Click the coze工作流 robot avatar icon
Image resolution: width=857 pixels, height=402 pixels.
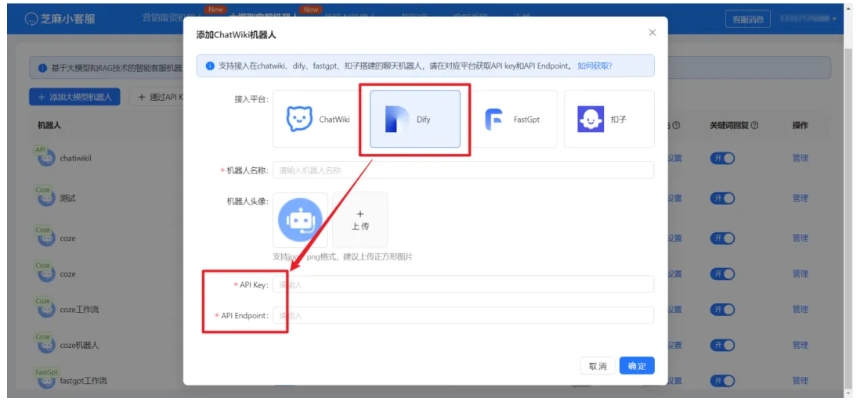point(46,309)
